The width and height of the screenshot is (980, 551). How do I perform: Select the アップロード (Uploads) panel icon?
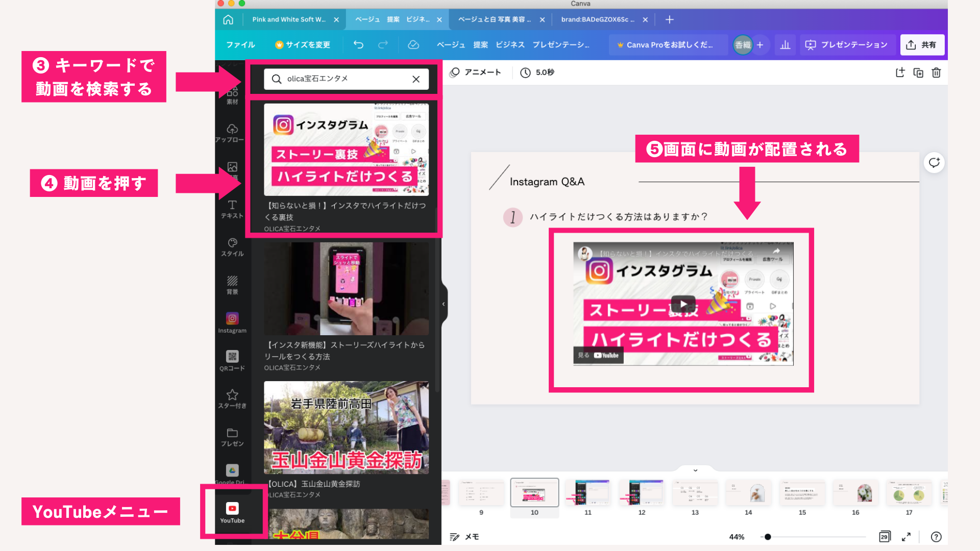pos(232,130)
